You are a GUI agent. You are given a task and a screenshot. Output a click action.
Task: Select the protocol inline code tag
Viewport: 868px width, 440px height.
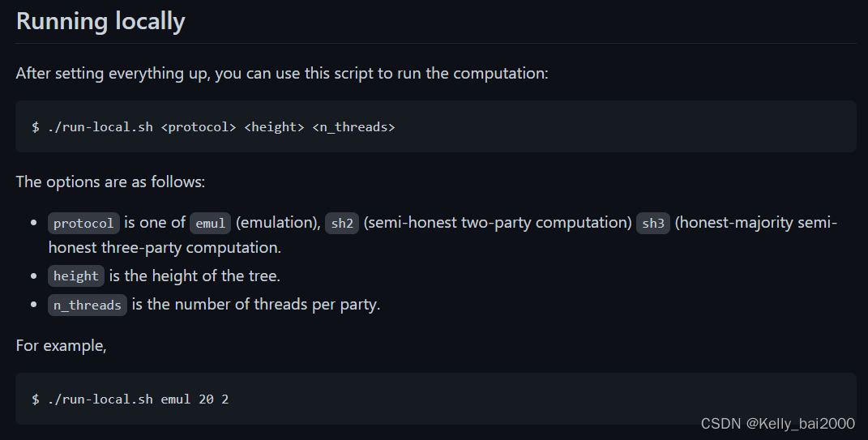[x=83, y=223]
